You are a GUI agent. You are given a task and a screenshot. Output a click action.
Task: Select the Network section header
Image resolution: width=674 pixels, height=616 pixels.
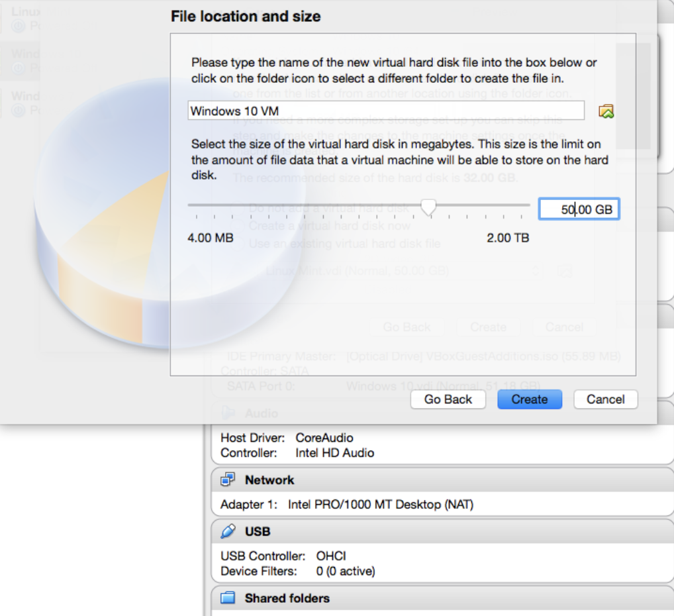tap(443, 480)
